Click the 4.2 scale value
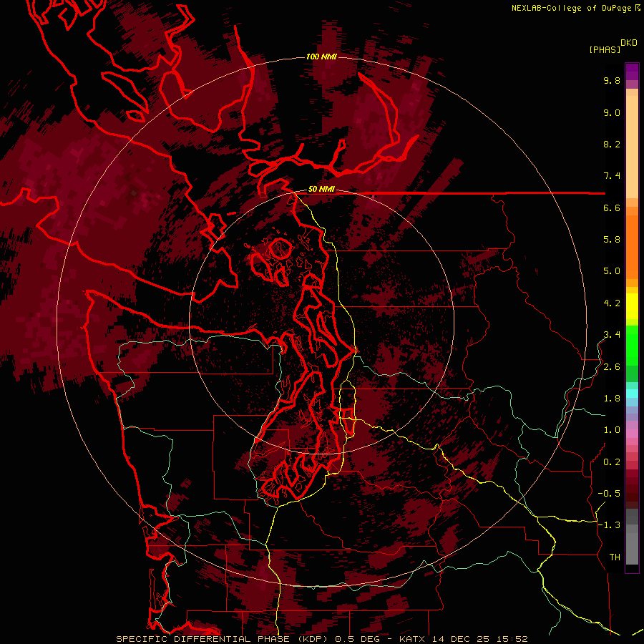 [x=612, y=303]
